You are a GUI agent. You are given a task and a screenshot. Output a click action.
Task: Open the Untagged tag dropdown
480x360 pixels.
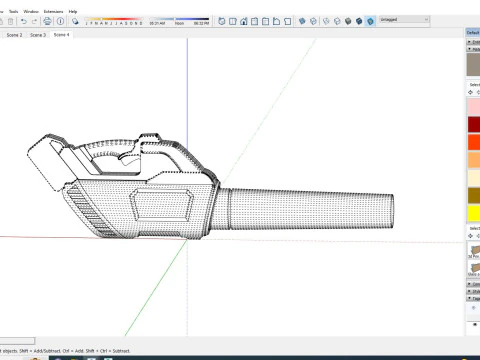point(404,20)
